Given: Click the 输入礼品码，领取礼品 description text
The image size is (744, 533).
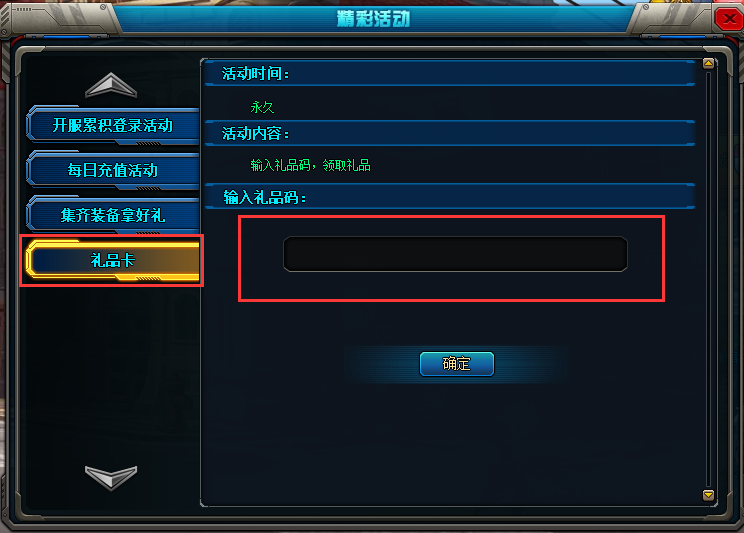Looking at the screenshot, I should coord(310,165).
